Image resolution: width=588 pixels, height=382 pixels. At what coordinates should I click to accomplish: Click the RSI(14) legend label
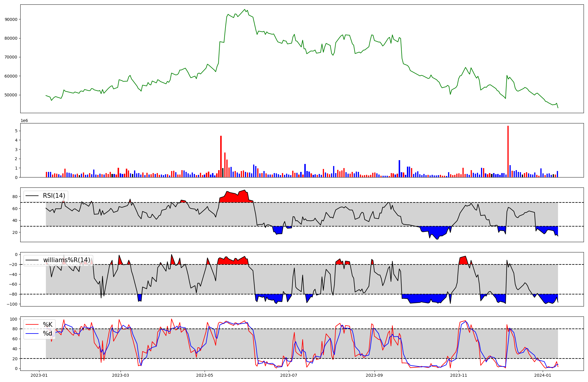(54, 196)
